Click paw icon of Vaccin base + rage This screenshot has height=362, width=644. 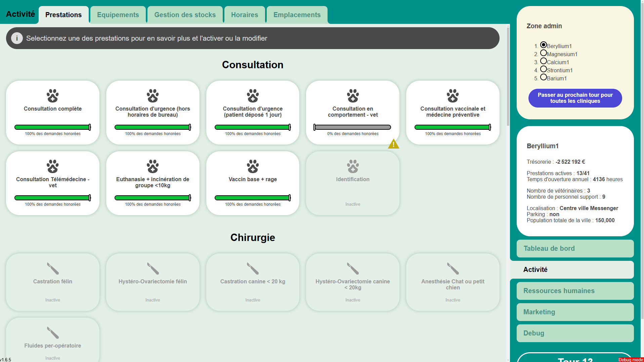(253, 166)
